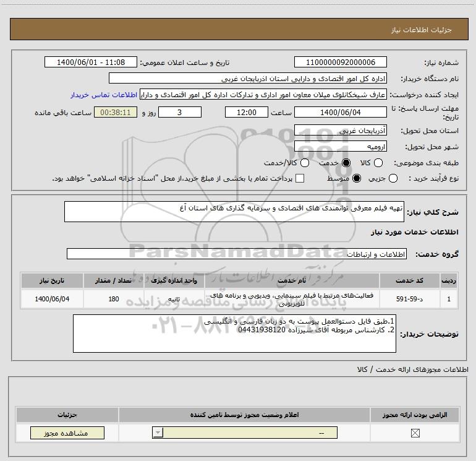Click the quantity cell 180
Screen dimensions: 476x461
pos(114,299)
